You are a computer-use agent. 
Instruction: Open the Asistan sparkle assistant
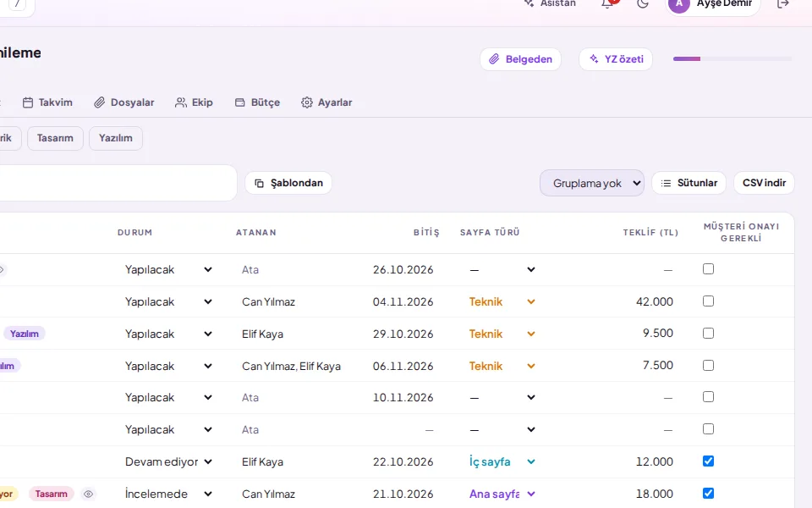[550, 3]
